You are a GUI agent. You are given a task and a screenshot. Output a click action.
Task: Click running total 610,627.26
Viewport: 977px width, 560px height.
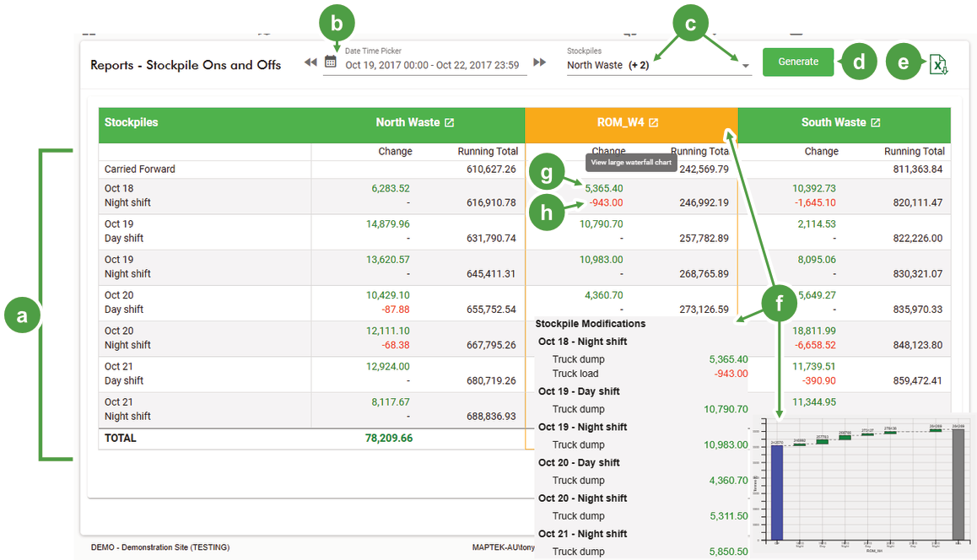[x=491, y=170]
